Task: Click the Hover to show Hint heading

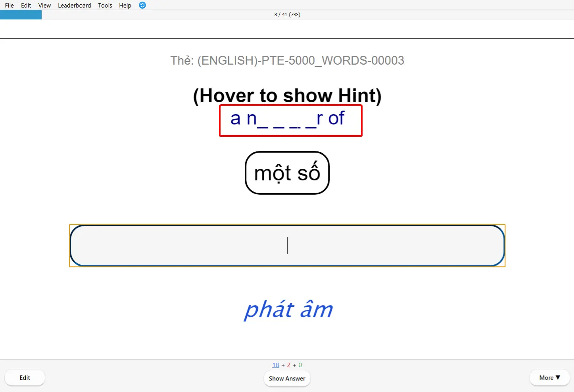Action: 287,96
